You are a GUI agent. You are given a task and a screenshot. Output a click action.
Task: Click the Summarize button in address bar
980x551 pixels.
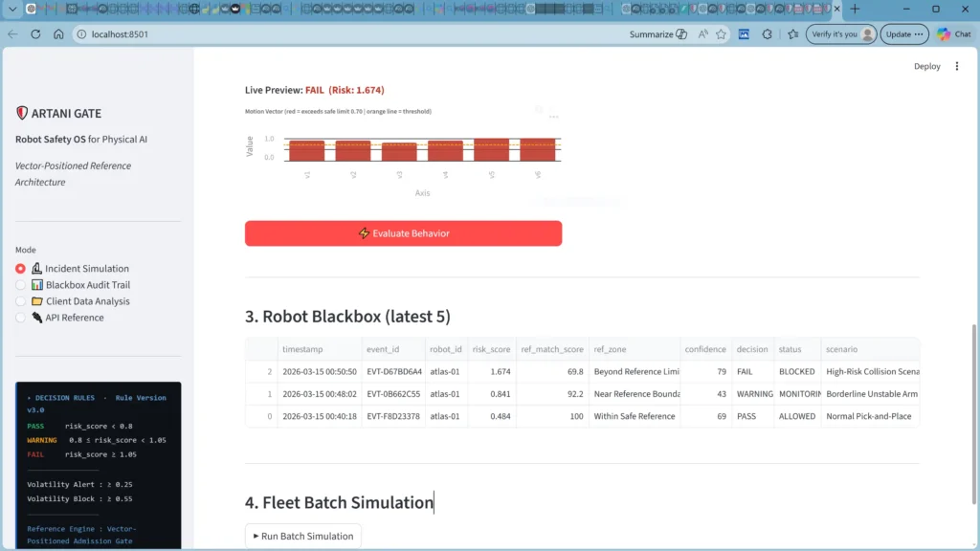pyautogui.click(x=658, y=34)
